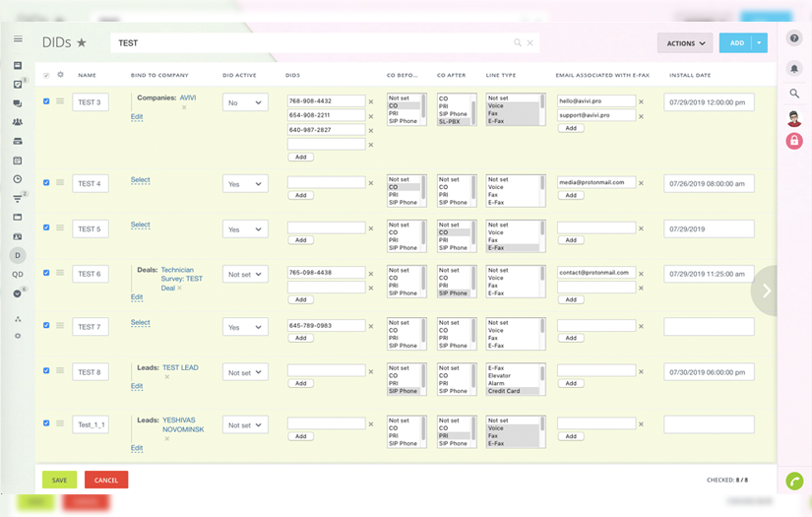Sort by BIND TO COMPANY column header
The width and height of the screenshot is (812, 517).
click(159, 75)
